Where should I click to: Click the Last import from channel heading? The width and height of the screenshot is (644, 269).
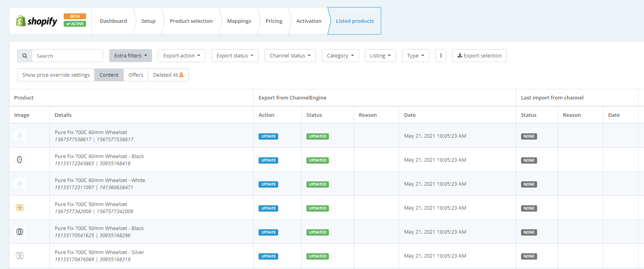point(552,98)
